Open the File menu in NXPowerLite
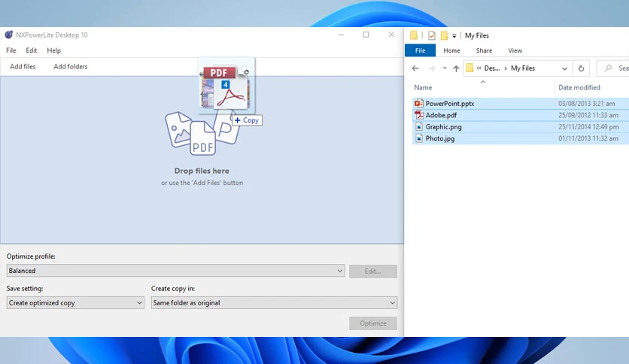The width and height of the screenshot is (629, 364). click(11, 50)
